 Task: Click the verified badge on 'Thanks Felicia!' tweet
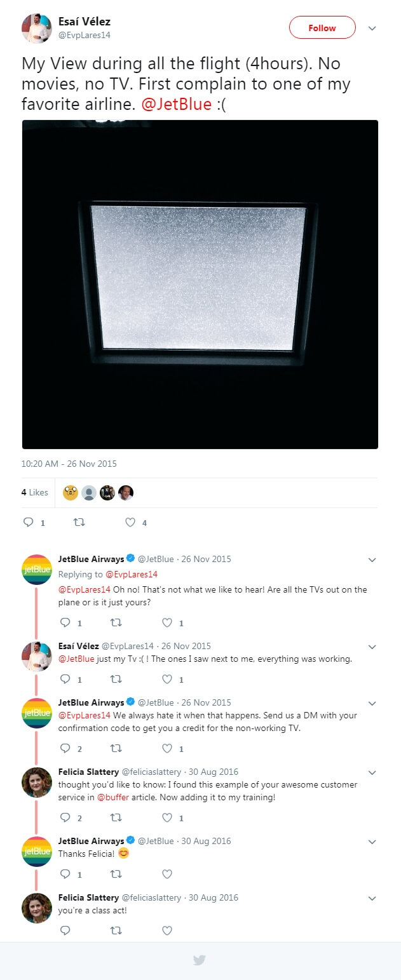130,840
